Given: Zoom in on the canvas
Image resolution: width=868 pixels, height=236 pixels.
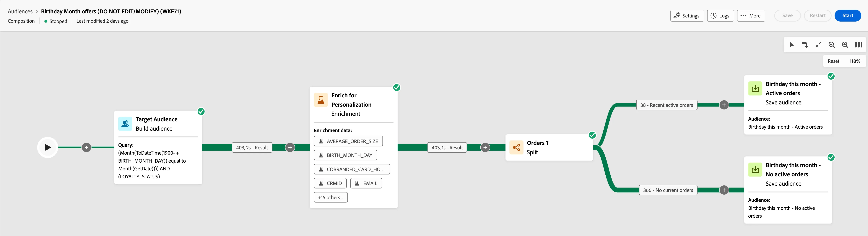Looking at the screenshot, I should pyautogui.click(x=845, y=44).
